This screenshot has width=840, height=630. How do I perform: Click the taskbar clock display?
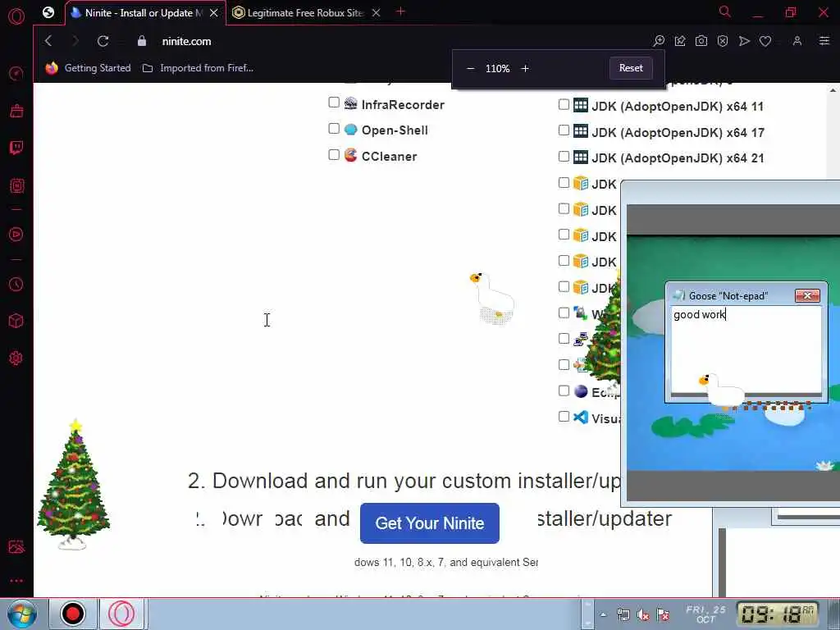tap(778, 614)
